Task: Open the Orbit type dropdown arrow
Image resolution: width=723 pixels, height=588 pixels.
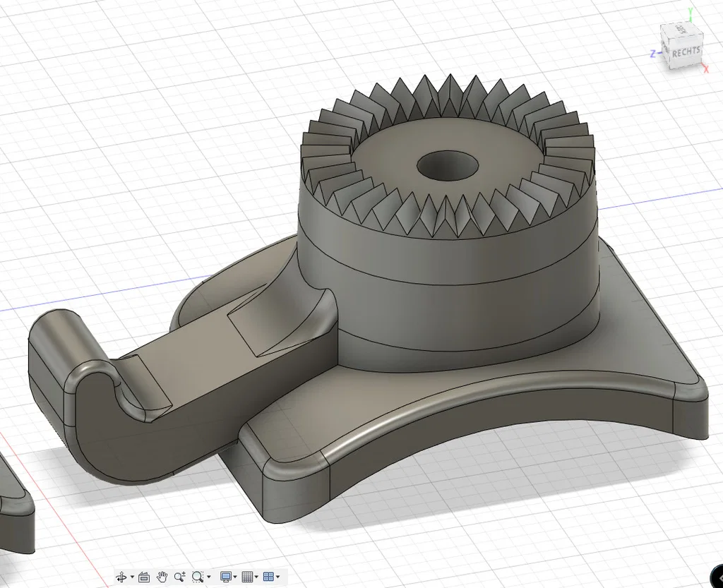Action: pos(132,577)
